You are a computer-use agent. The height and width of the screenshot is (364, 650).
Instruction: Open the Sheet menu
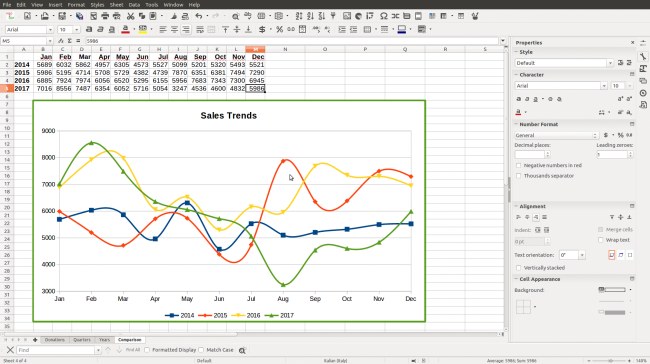116,5
